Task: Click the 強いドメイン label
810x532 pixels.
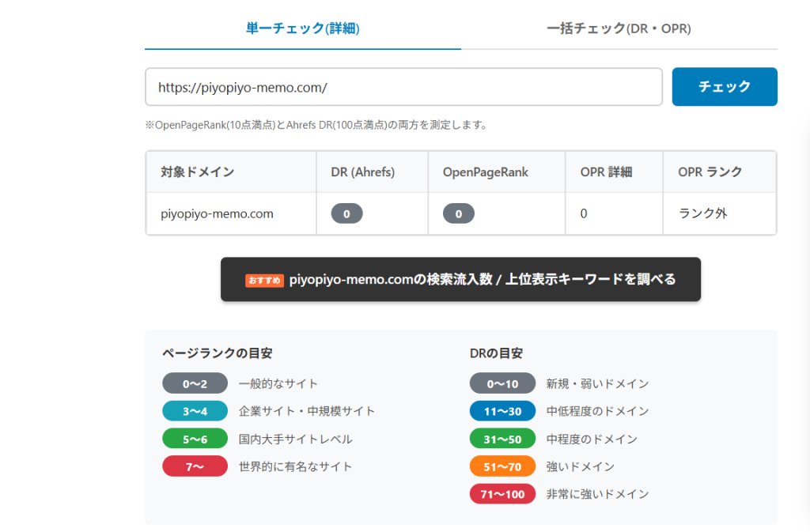Action: tap(580, 466)
